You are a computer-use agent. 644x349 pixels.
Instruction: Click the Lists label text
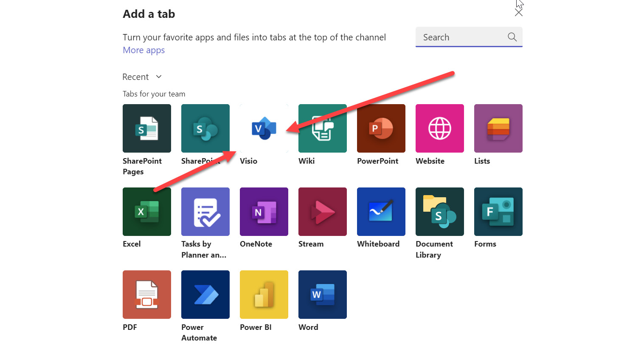482,161
